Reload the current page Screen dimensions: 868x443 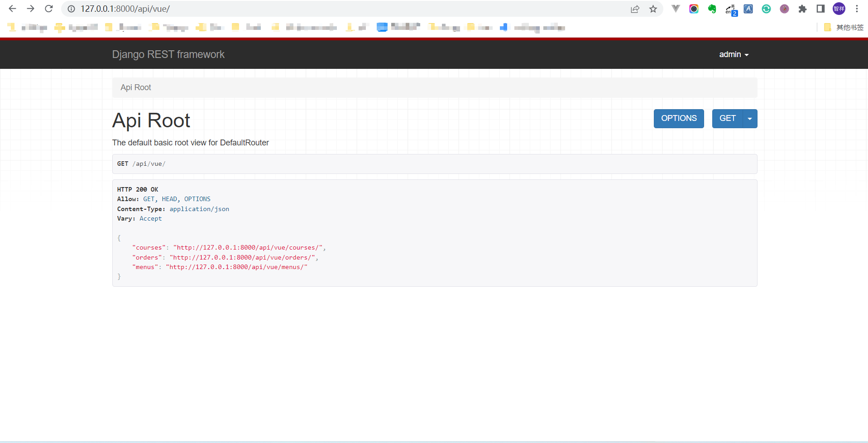click(x=49, y=9)
